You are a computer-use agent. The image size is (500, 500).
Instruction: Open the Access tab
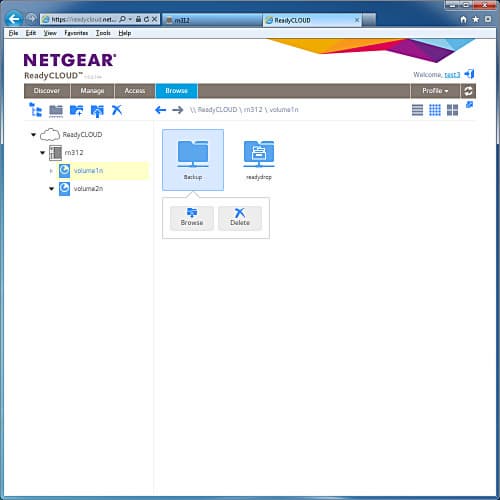[135, 91]
